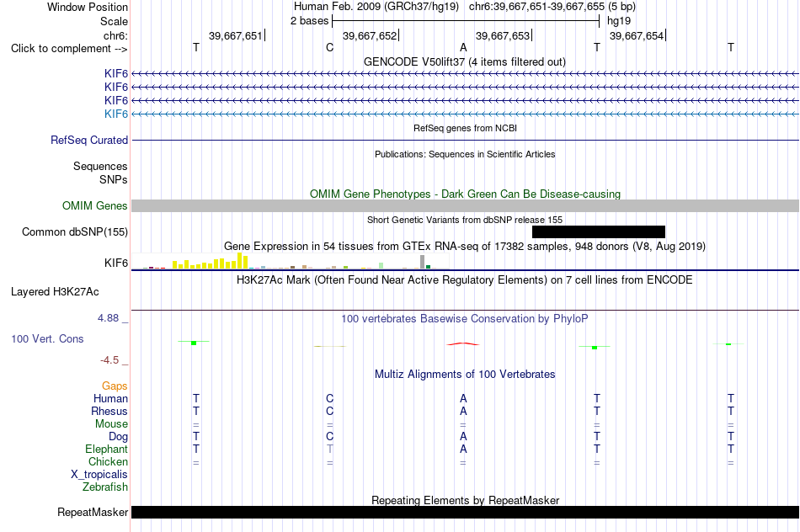Open the 'Publications: Sequences in Scientific Articles' title

pos(465,154)
